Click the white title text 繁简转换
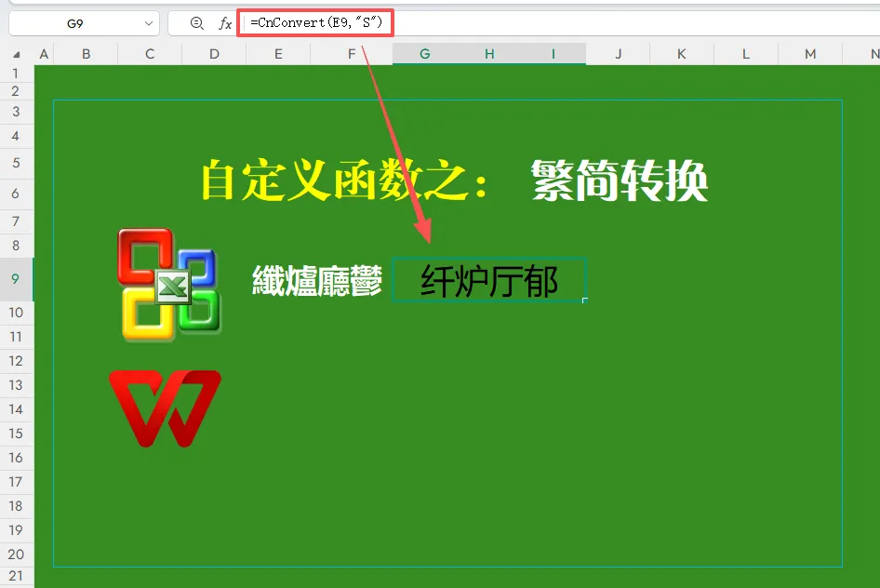 coord(620,180)
